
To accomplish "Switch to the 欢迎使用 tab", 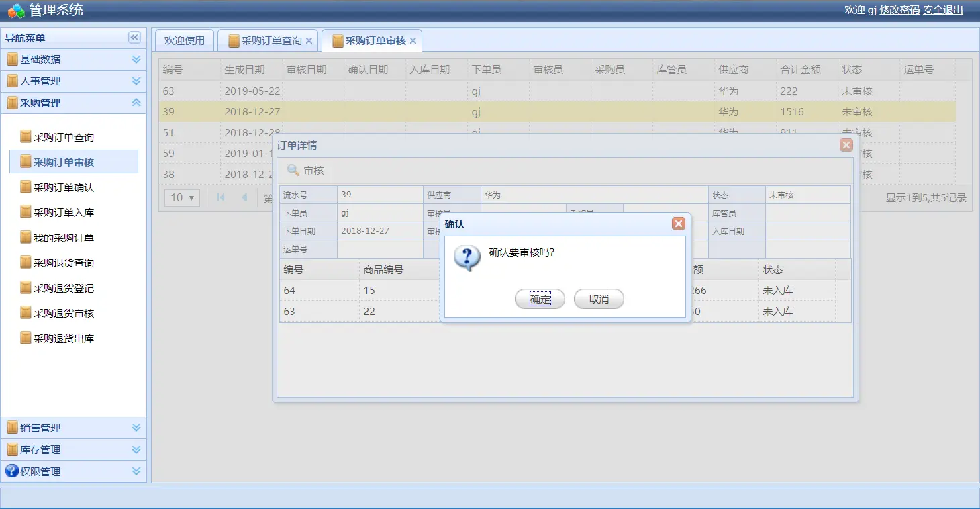I will coord(185,40).
